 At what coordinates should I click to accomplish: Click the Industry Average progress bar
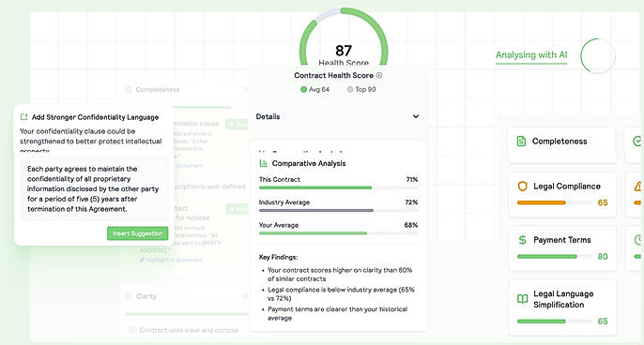tap(338, 210)
